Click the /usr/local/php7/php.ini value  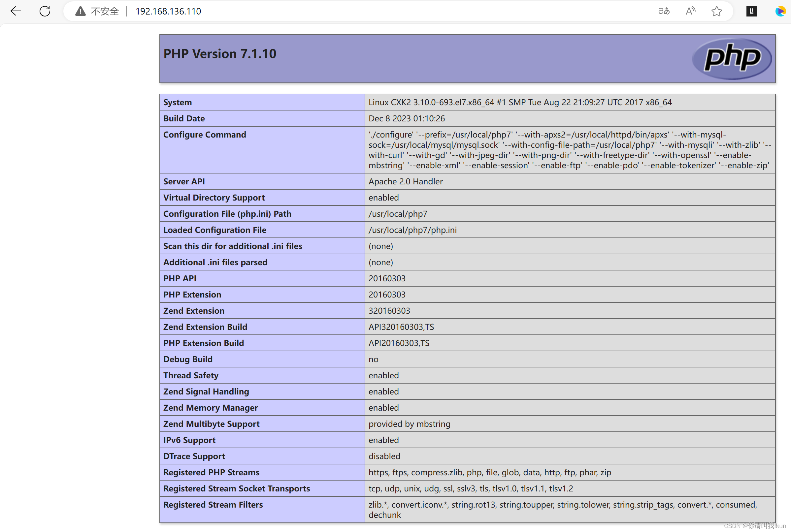coord(412,230)
